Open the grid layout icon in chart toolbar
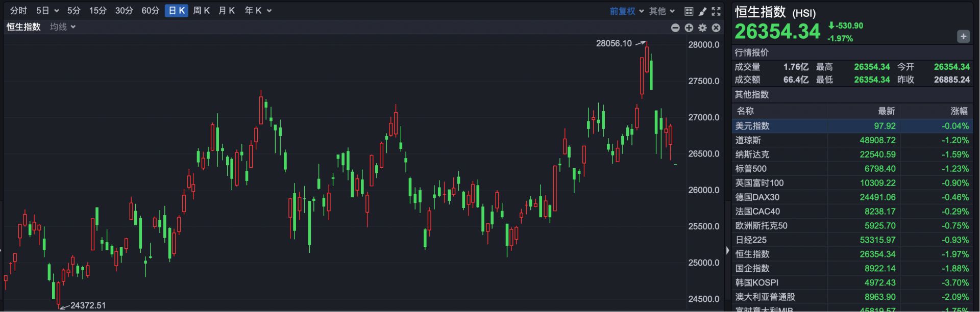980x312 pixels. pyautogui.click(x=689, y=11)
